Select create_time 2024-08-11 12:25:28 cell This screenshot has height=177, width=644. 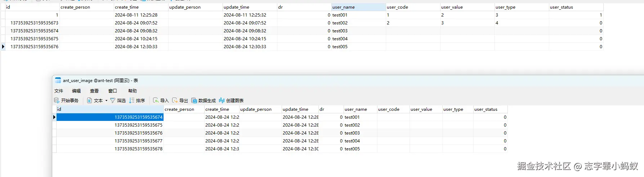(x=141, y=15)
